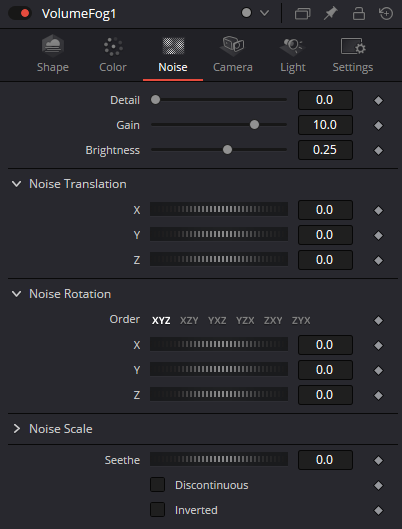Select YZX rotation order
Screen dimensions: 402x529
click(245, 320)
